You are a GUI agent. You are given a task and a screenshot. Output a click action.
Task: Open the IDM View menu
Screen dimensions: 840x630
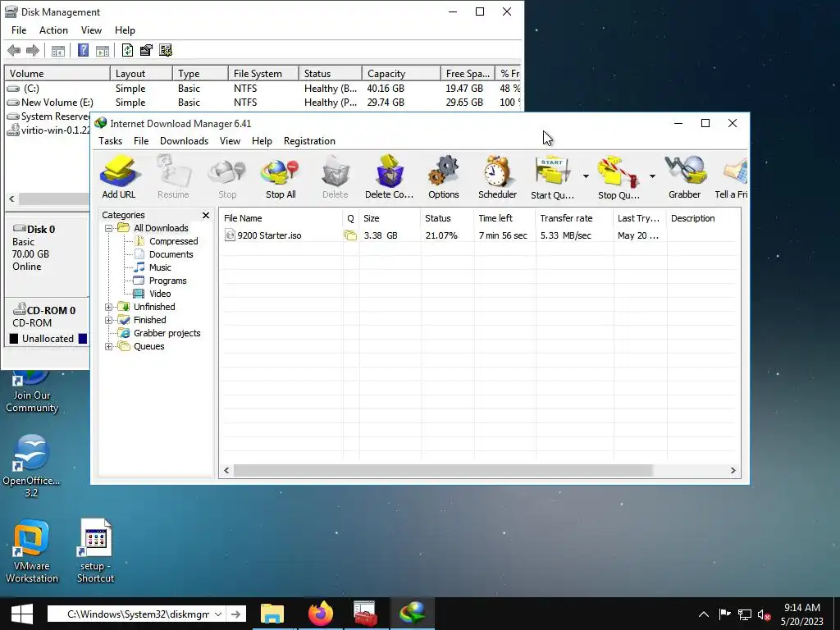click(230, 141)
